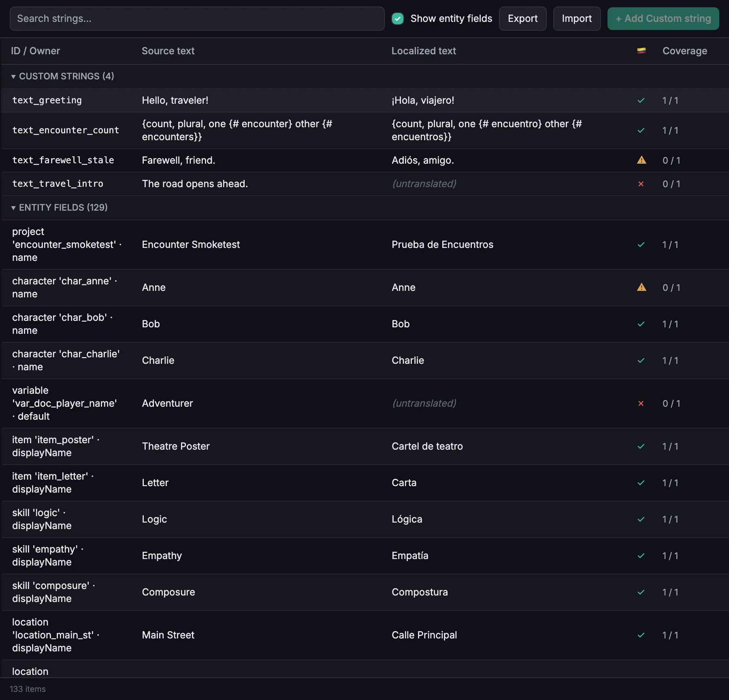Click the checkmark icon for skill logic row

(641, 519)
